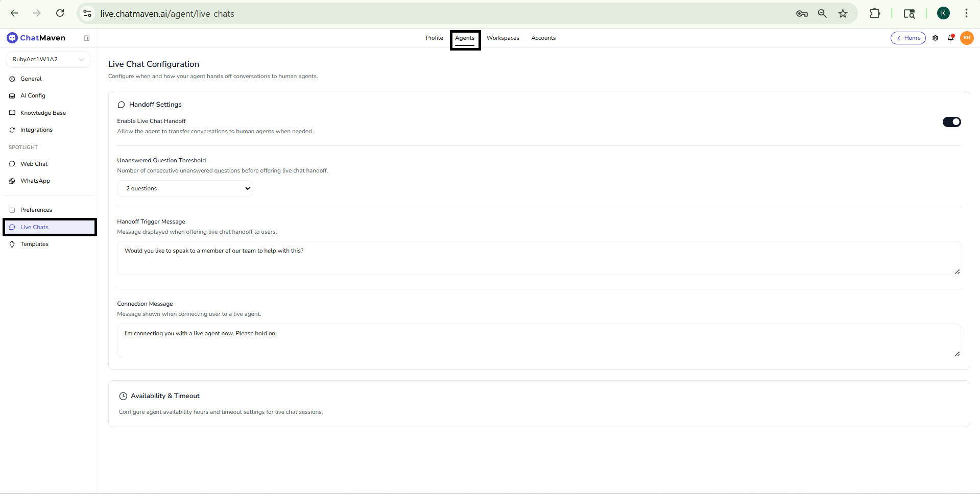Open the Templates section

(x=34, y=244)
